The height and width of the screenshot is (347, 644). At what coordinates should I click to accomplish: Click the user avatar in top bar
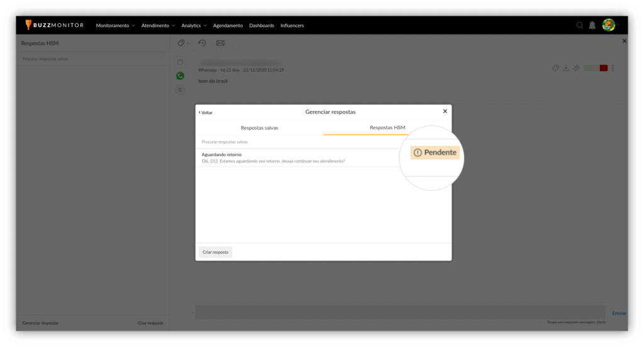(x=608, y=25)
